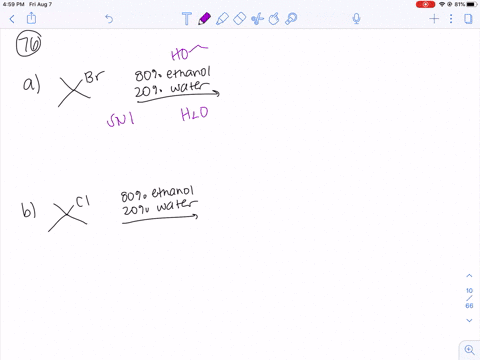Open the more options menu
The width and height of the screenshot is (480, 360).
(451, 19)
